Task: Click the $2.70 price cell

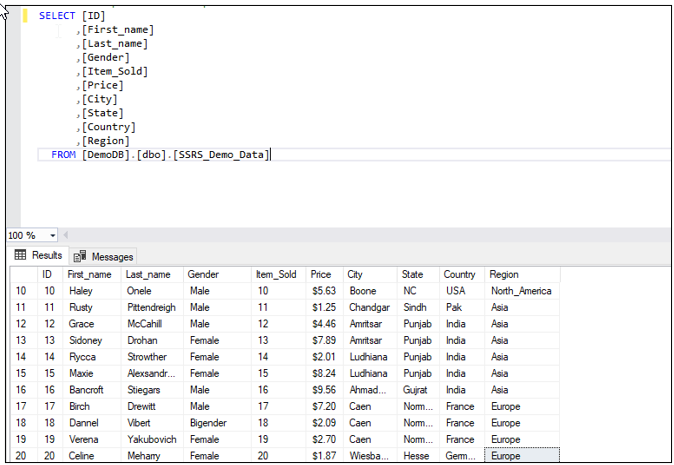Action: tap(325, 440)
